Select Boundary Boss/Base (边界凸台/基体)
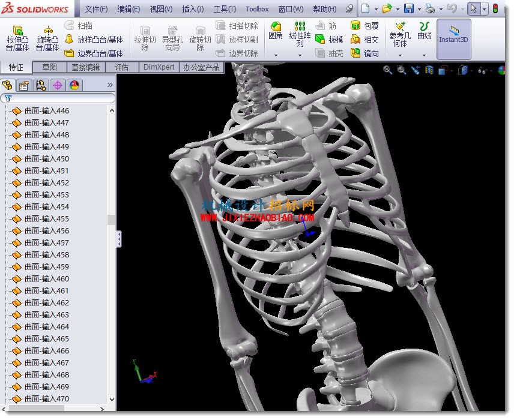This screenshot has height=420, width=514. [x=94, y=53]
